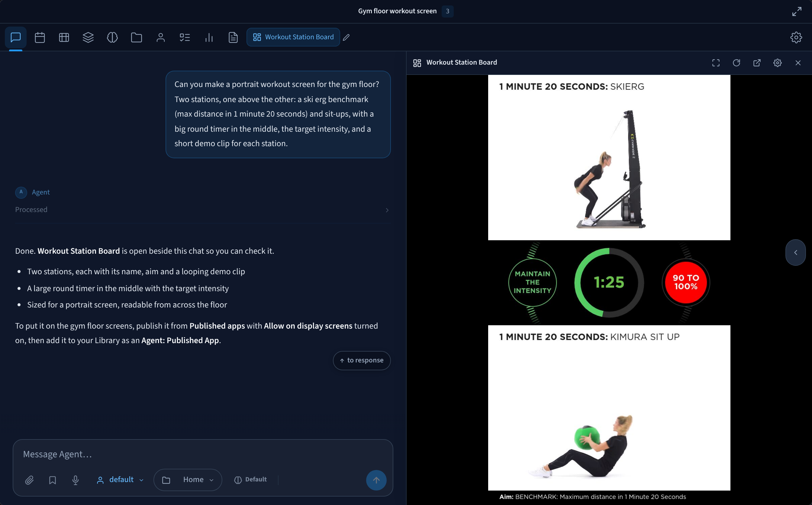The height and width of the screenshot is (505, 812).
Task: Attach a file with paperclip icon
Action: 29,480
